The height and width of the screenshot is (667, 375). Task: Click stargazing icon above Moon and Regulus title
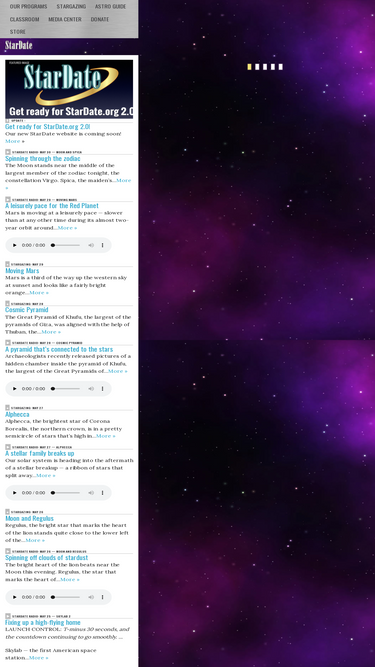coord(7,511)
